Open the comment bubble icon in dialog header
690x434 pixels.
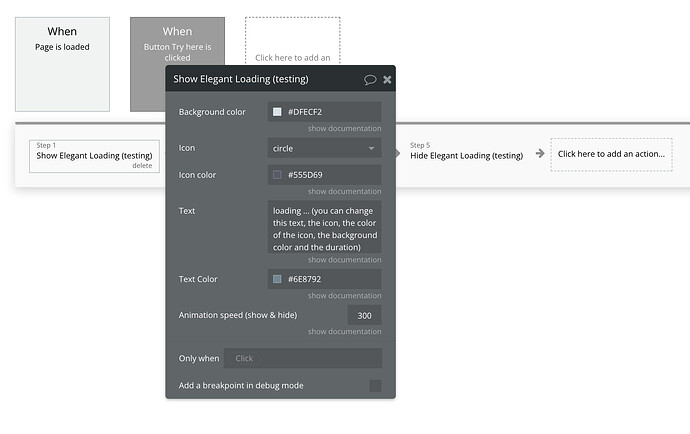370,80
